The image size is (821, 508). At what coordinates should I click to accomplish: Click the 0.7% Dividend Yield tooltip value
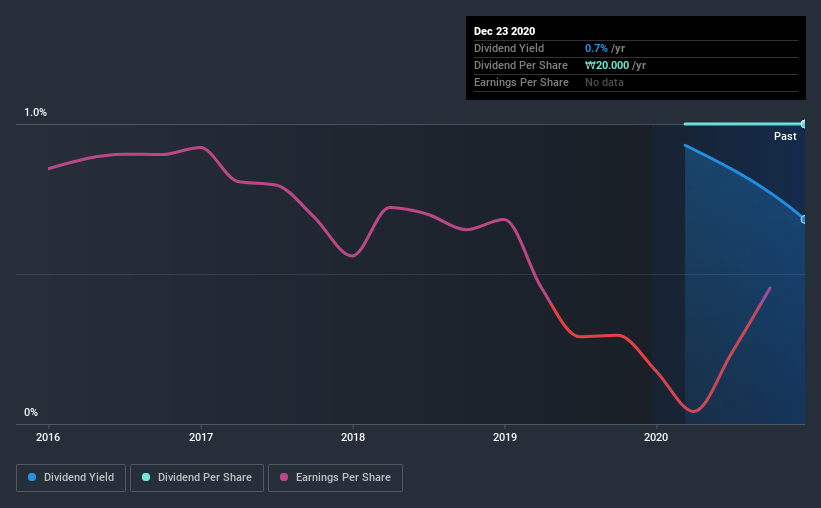pos(596,48)
